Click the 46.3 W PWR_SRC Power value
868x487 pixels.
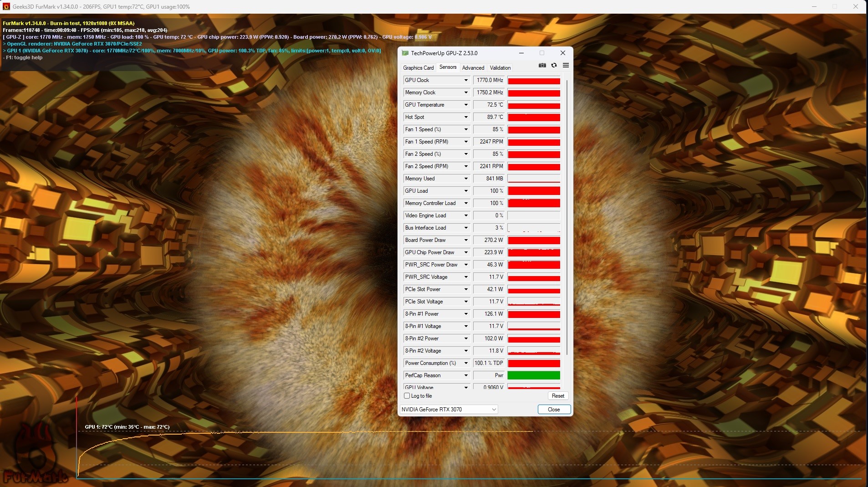(x=489, y=265)
